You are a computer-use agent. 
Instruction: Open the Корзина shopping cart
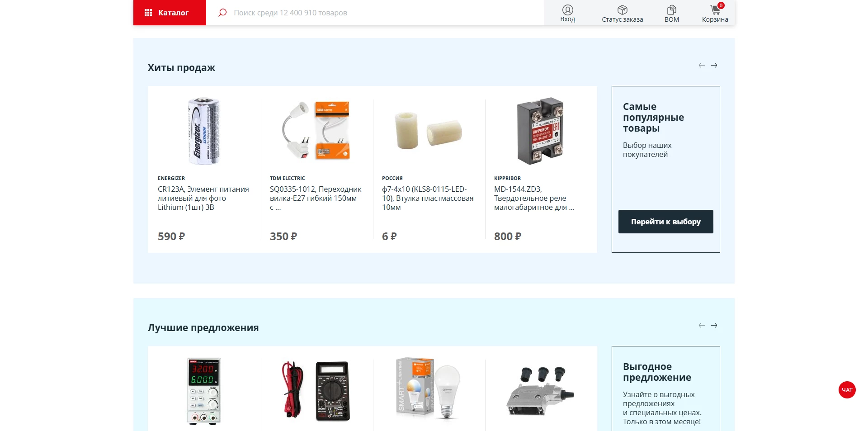pos(716,9)
